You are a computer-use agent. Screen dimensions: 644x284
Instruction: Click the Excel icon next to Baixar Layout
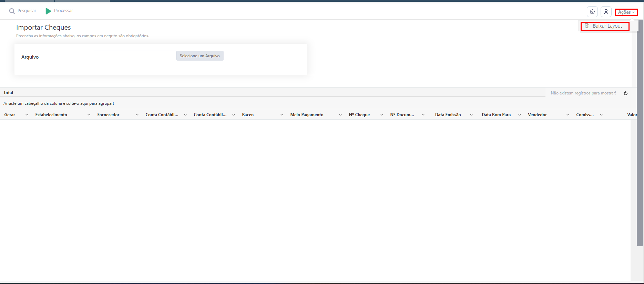[x=587, y=26]
